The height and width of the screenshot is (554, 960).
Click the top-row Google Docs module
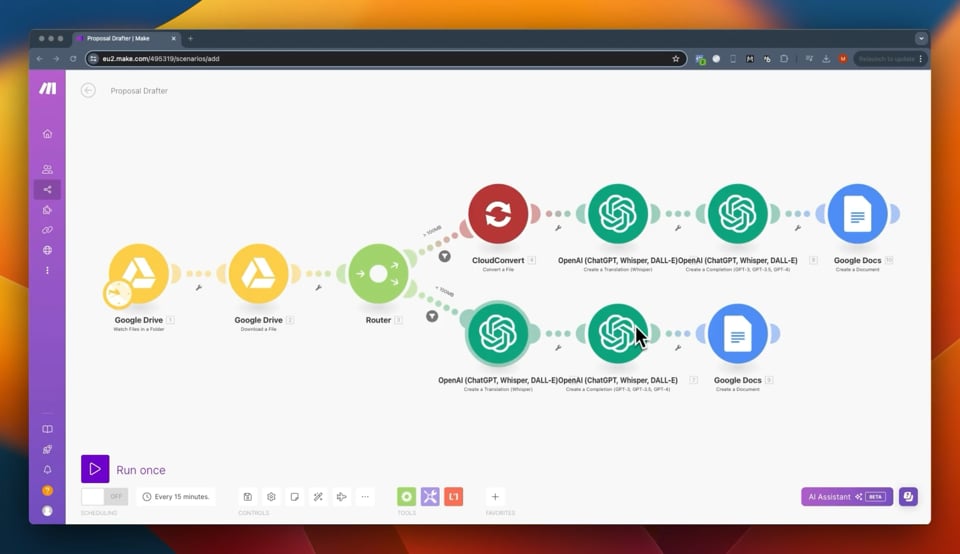coord(857,214)
